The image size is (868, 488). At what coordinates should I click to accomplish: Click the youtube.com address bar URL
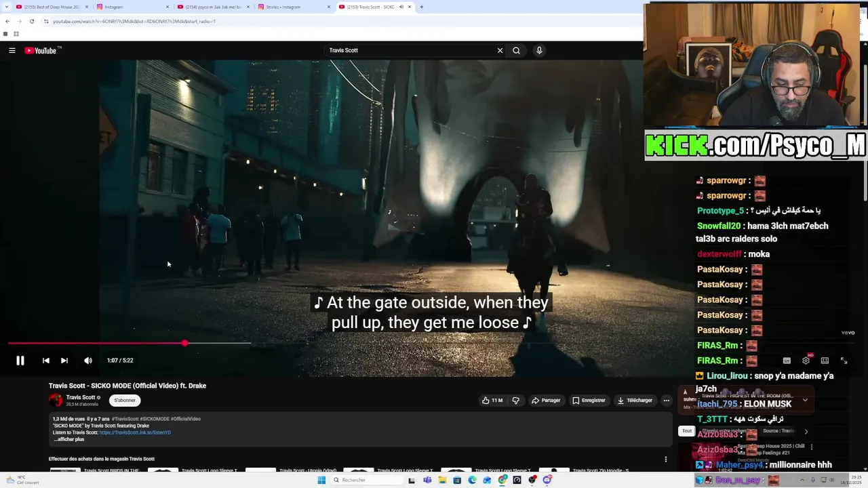[134, 21]
